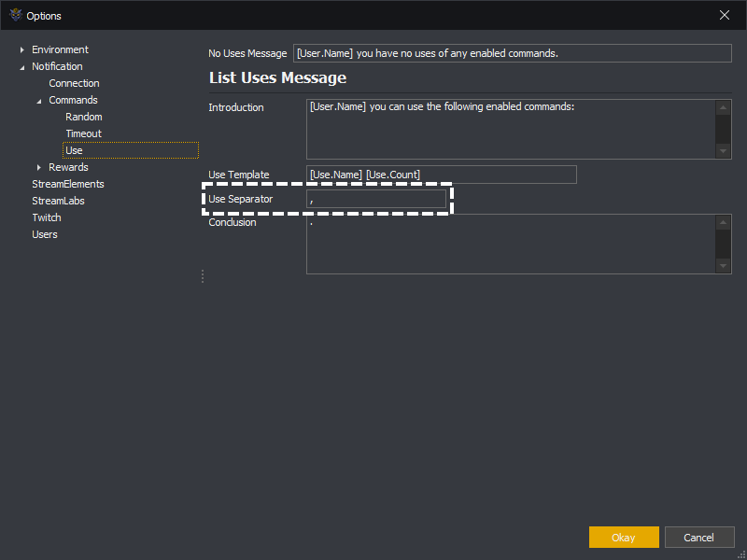Click the No Uses Message label

click(x=247, y=54)
